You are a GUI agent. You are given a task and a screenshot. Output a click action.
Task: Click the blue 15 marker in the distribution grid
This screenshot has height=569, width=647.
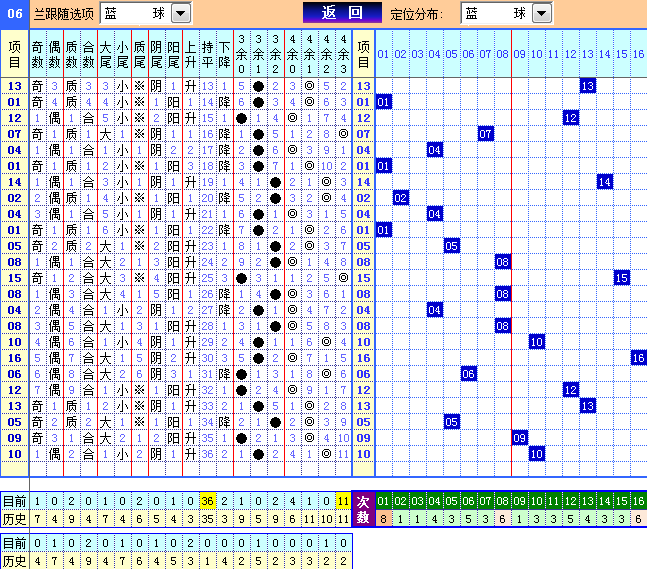coord(621,278)
